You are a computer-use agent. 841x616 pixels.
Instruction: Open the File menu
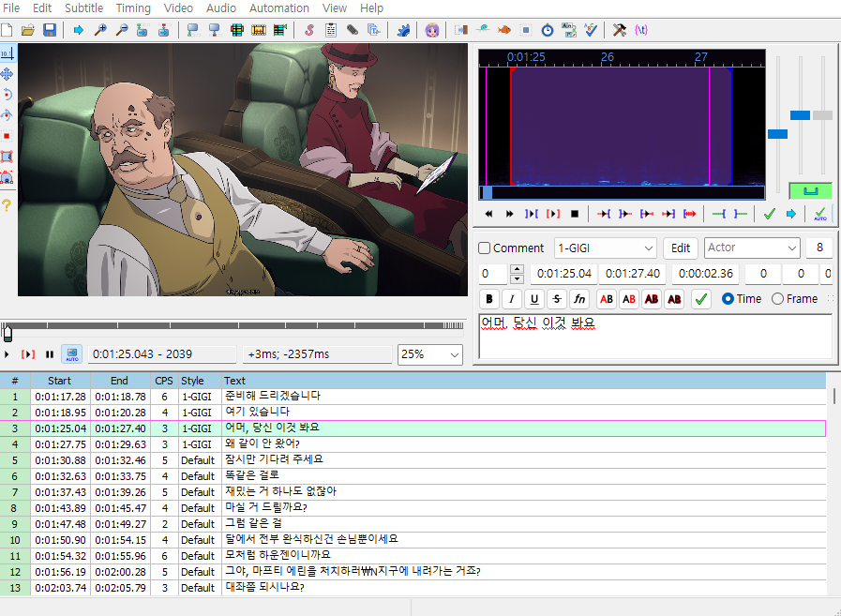(10, 8)
